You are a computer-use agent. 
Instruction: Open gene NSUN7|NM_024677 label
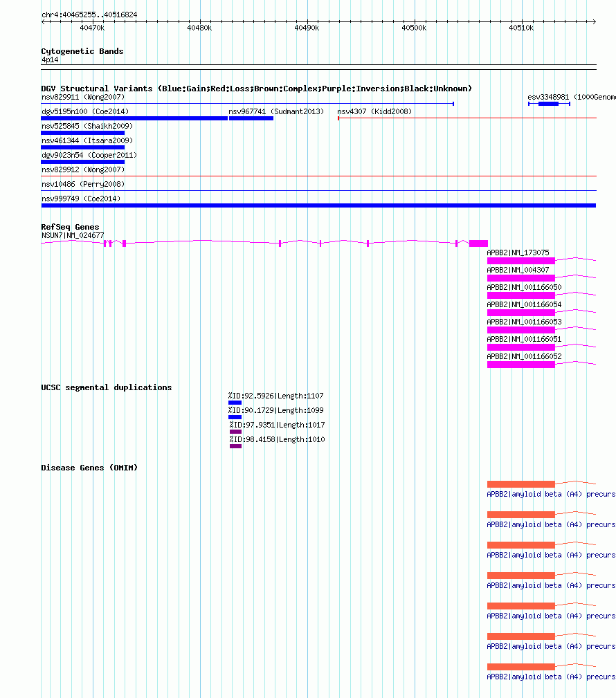point(73,235)
